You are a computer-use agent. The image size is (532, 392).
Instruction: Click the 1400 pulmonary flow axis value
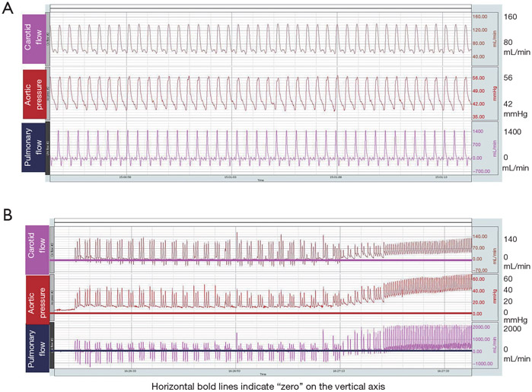point(478,132)
